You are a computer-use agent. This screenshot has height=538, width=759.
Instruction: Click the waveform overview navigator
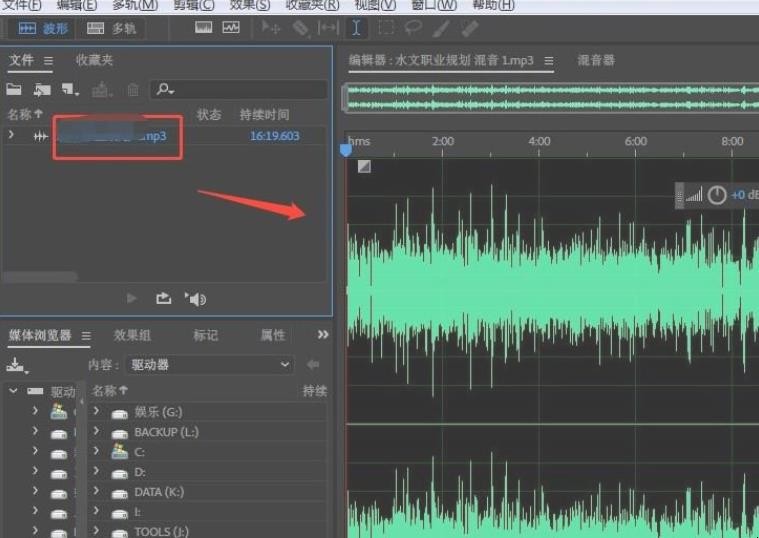pyautogui.click(x=551, y=98)
